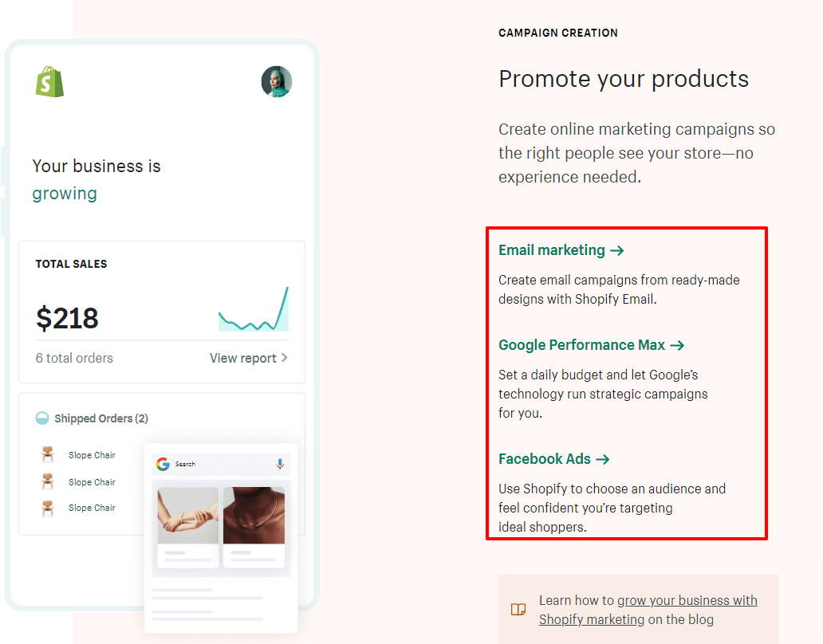Open the Facebook Ads link
This screenshot has height=644, width=823.
pyautogui.click(x=544, y=459)
